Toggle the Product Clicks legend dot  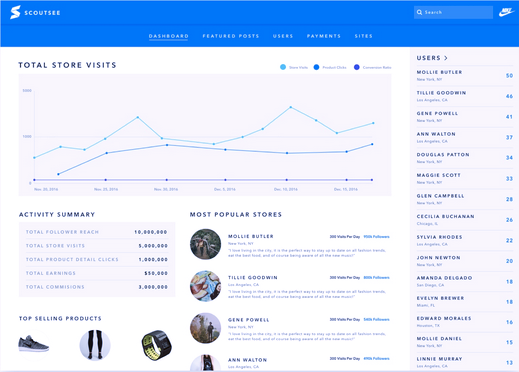click(x=316, y=67)
